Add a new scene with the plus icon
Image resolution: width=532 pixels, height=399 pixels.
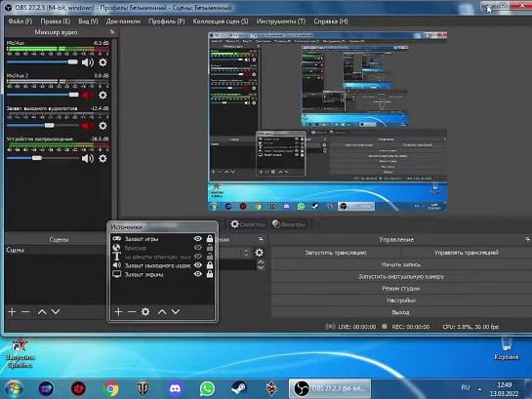(x=12, y=311)
